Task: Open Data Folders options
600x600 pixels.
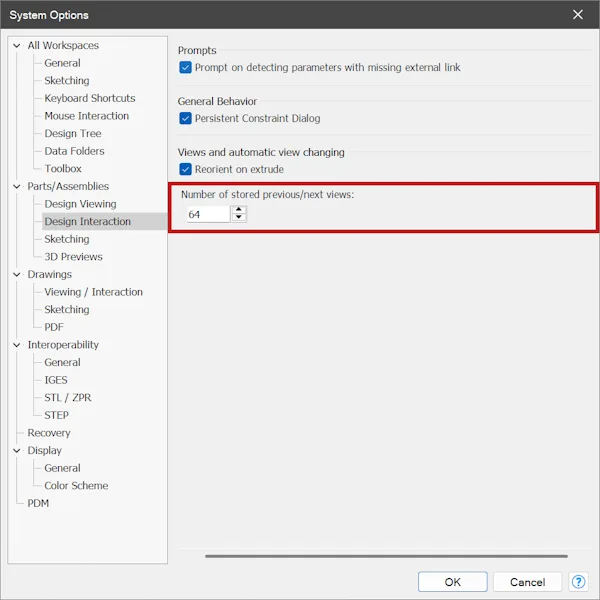Action: coord(74,151)
